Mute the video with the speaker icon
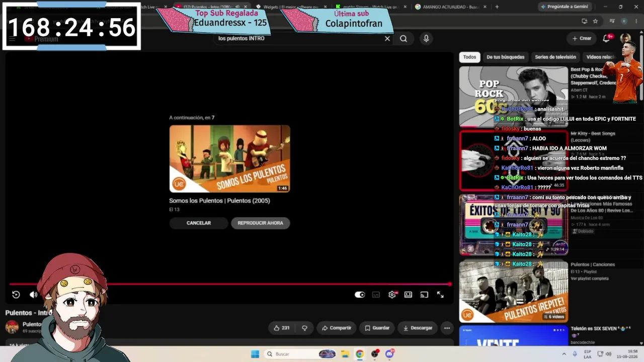 tap(33, 295)
